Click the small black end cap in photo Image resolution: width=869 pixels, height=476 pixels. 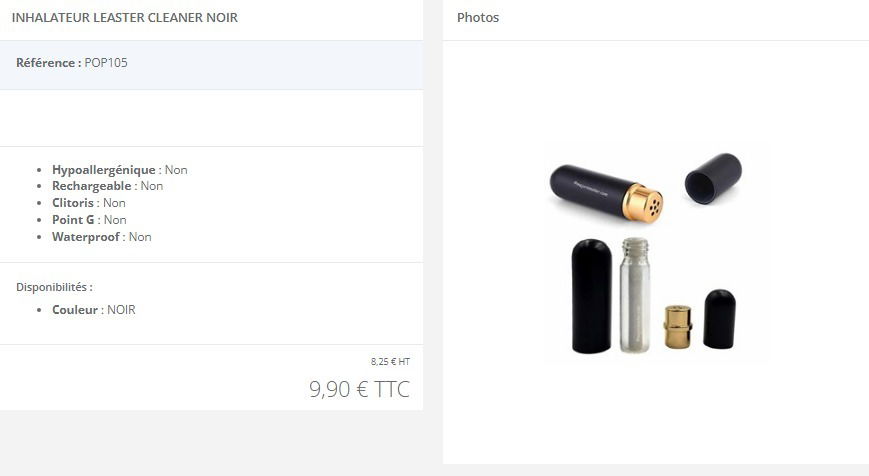pyautogui.click(x=719, y=319)
